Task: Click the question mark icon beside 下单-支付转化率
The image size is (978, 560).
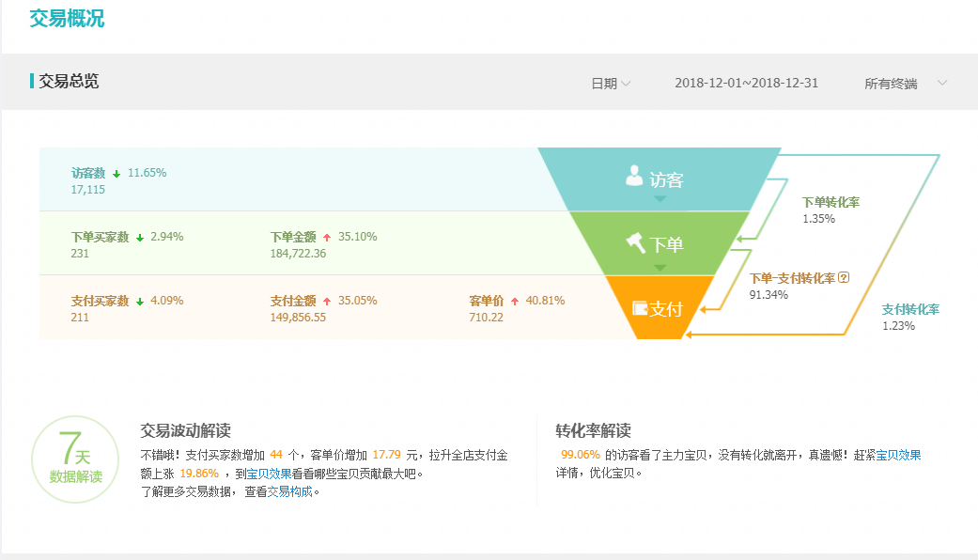Action: (844, 277)
